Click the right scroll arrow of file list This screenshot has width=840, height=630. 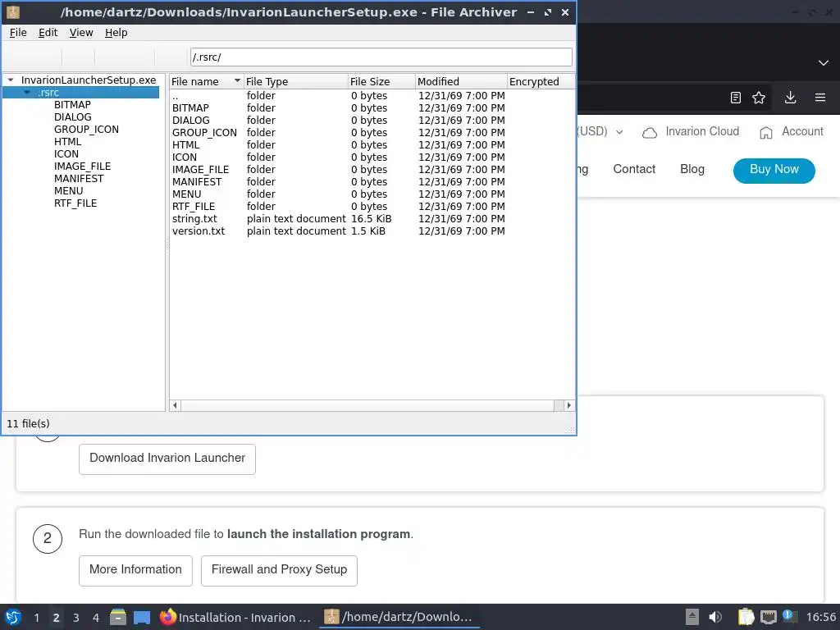click(x=569, y=405)
